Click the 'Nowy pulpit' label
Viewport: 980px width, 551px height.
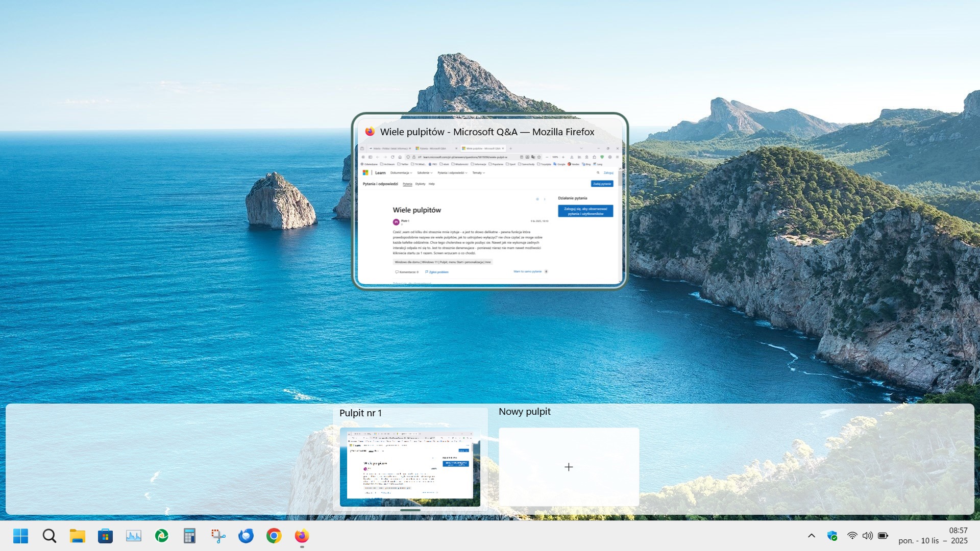pyautogui.click(x=524, y=412)
